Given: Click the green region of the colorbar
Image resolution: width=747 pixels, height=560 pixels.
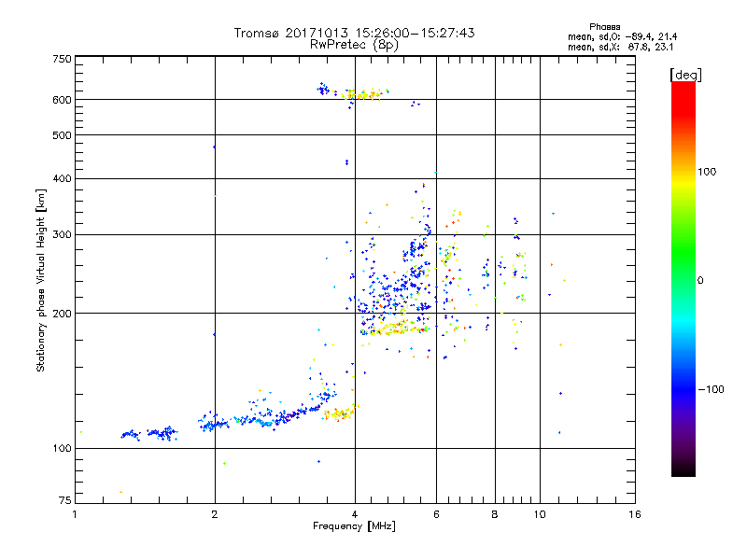Looking at the screenshot, I should [x=684, y=252].
